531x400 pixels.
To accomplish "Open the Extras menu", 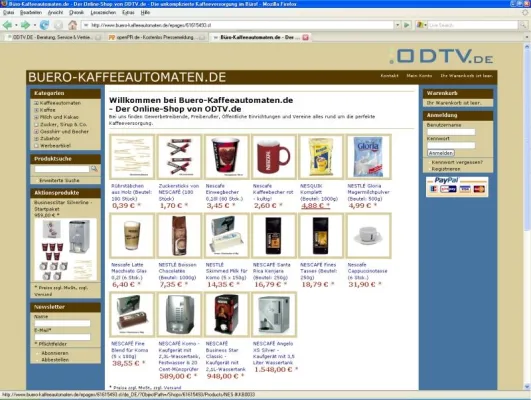I will (x=128, y=13).
